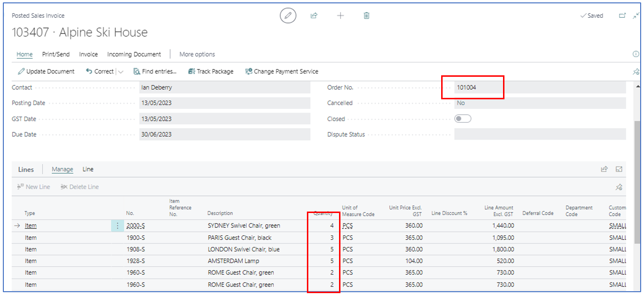Toggle the Closed switch
Image resolution: width=644 pixels, height=296 pixels.
463,119
